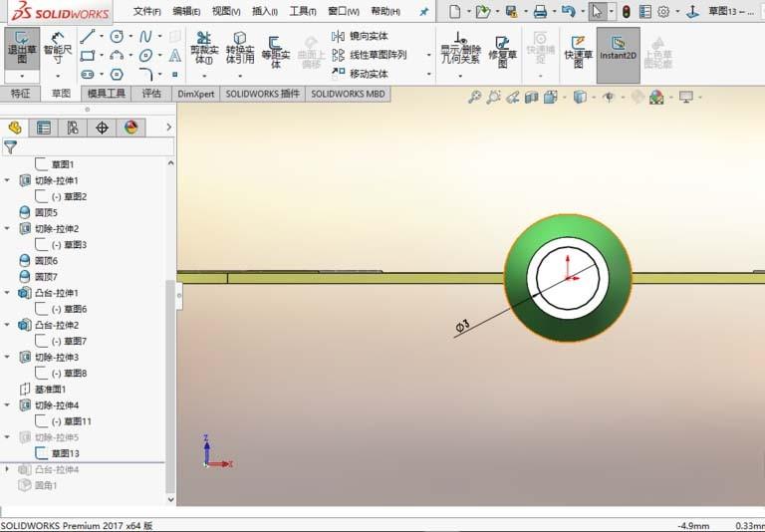Select the Straight Slot tool
Screen dimensions: 765x532
88,74
